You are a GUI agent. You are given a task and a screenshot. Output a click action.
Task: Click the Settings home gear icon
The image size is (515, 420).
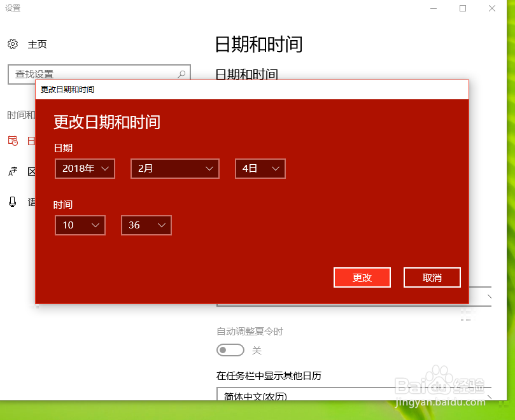(13, 44)
